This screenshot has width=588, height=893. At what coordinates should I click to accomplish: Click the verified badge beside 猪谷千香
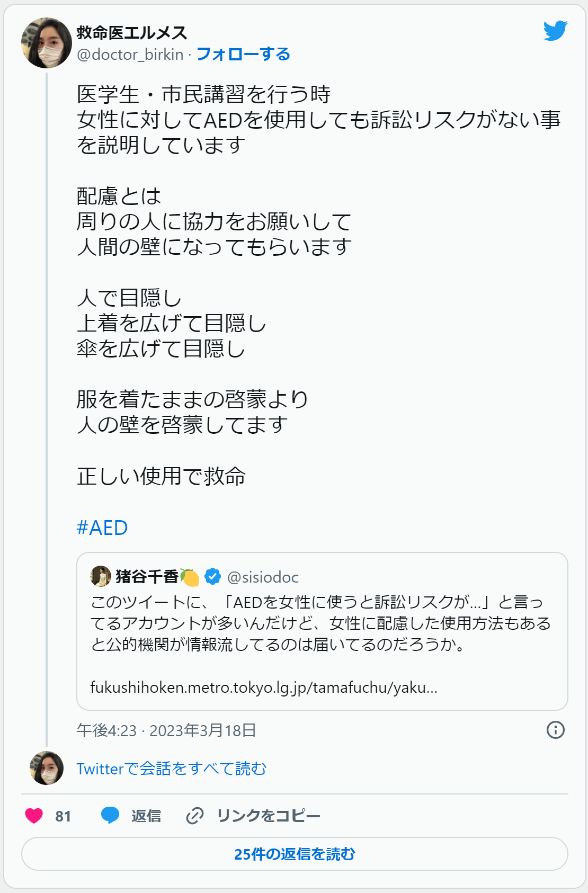[212, 576]
